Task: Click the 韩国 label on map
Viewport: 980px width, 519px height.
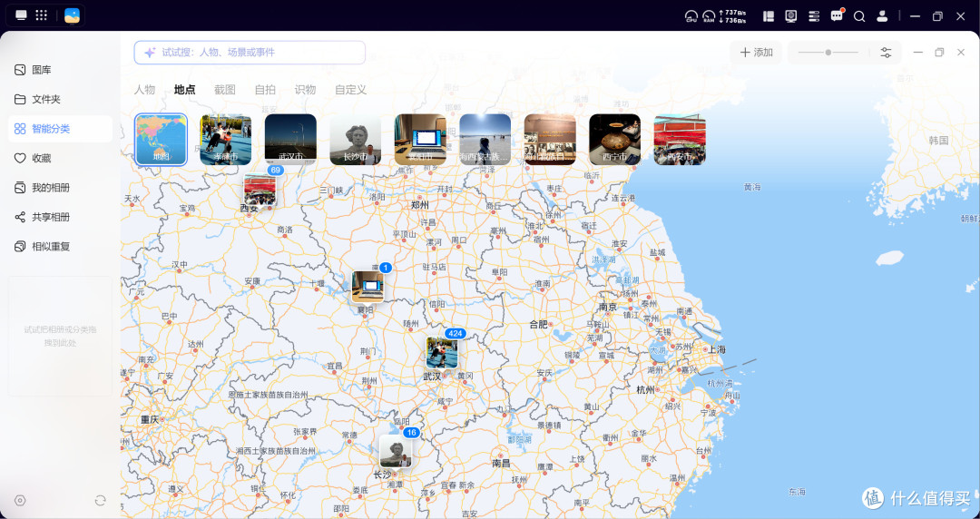Action: coord(939,141)
